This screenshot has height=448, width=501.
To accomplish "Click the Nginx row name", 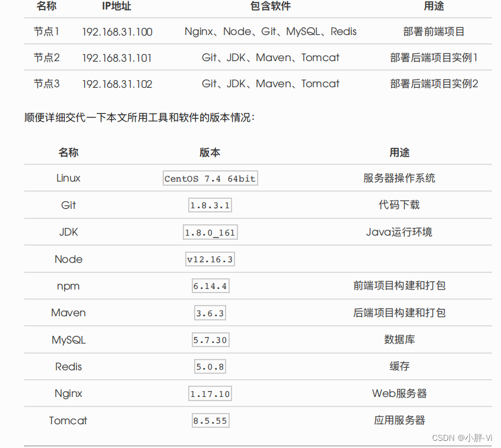I will click(68, 393).
